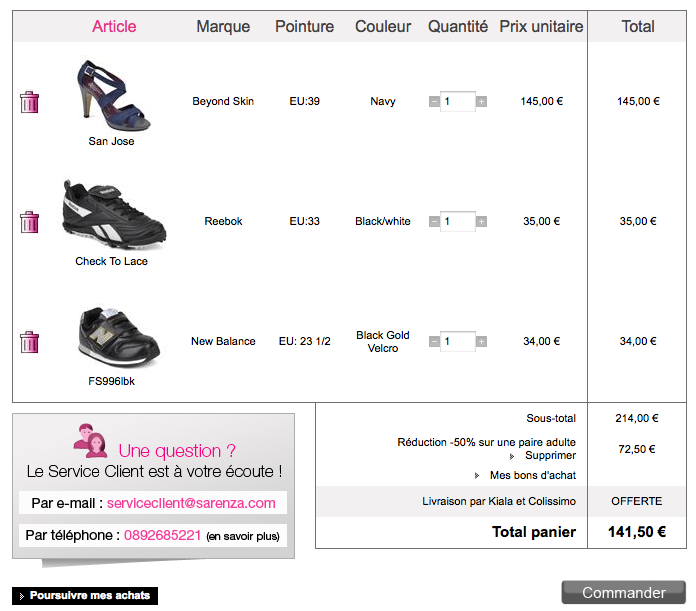Click the Pointure column header
696x611 pixels.
(304, 27)
